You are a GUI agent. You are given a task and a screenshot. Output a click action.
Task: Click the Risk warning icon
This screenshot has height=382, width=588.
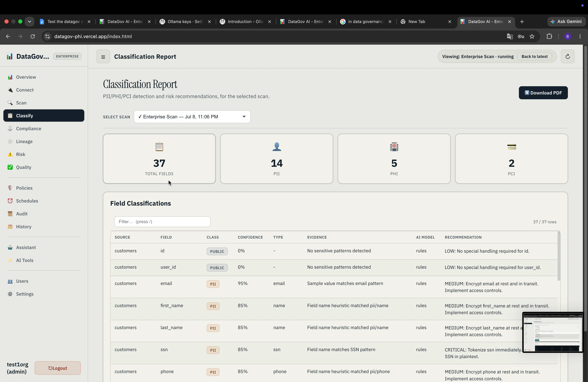pos(10,154)
